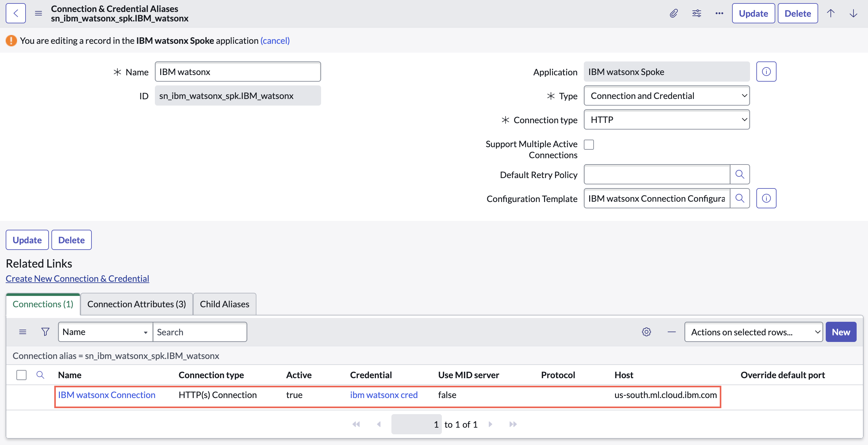This screenshot has width=868, height=445.
Task: Open the Type dropdown
Action: (x=666, y=95)
